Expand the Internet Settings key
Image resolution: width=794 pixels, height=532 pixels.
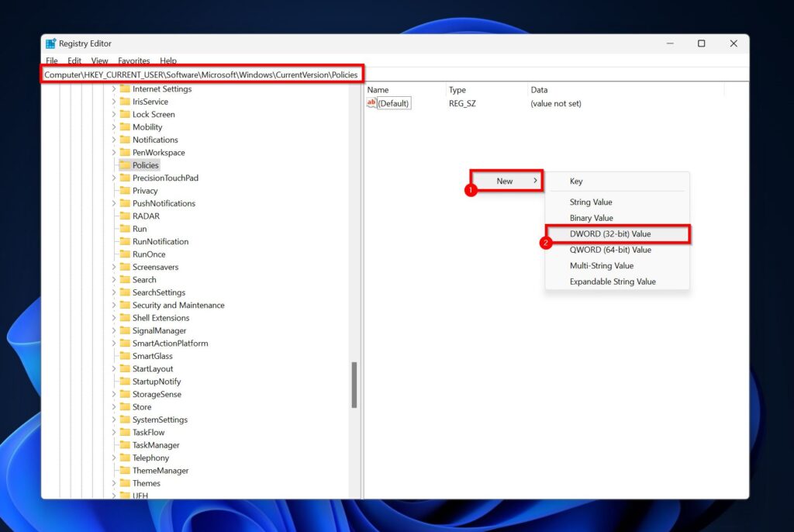coord(114,89)
